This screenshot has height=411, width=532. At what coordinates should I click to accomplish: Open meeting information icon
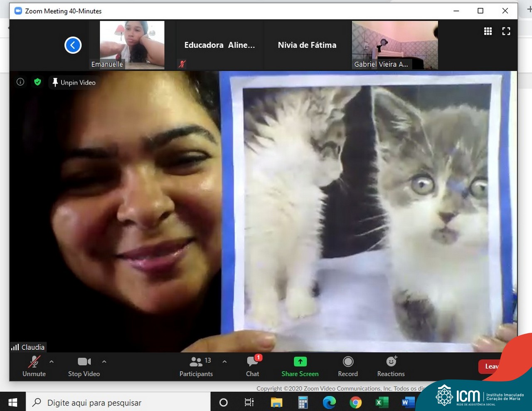click(20, 82)
